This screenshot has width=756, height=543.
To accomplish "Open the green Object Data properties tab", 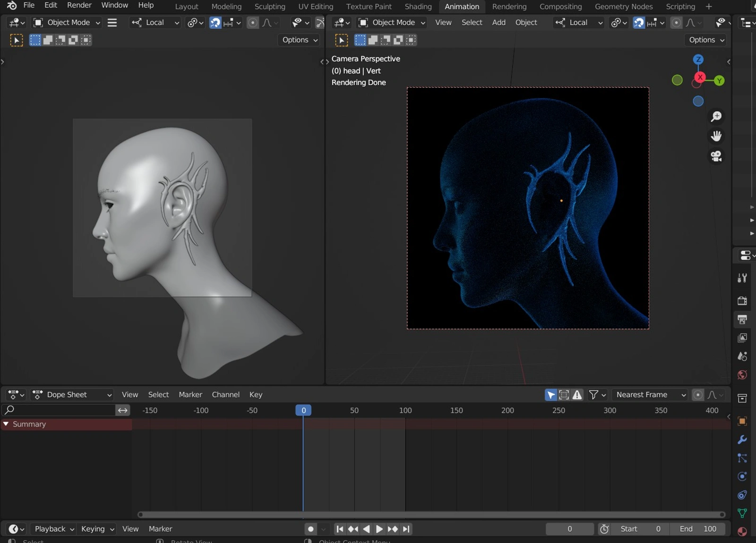I will [742, 513].
